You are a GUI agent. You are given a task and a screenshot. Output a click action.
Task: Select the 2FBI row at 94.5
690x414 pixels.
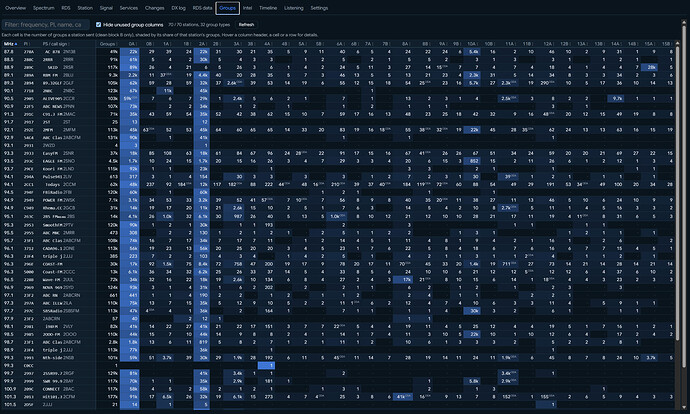pos(338,192)
